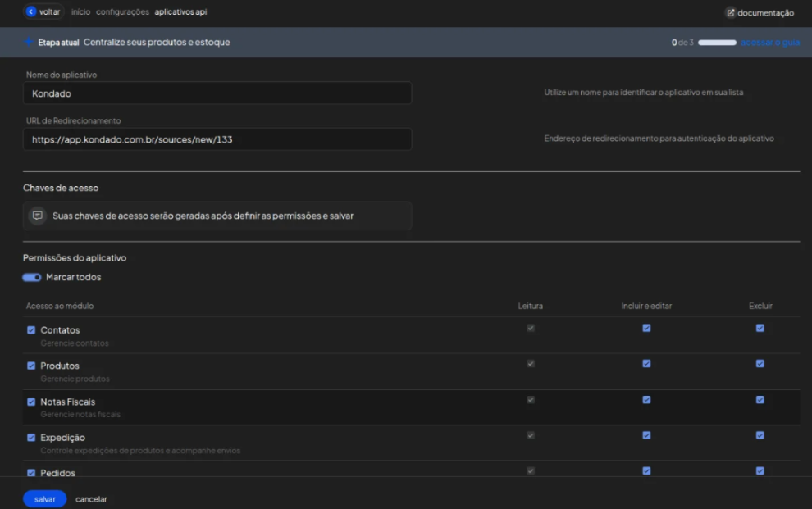The width and height of the screenshot is (812, 509).
Task: Click Controle expedições de produtos description
Action: 140,451
